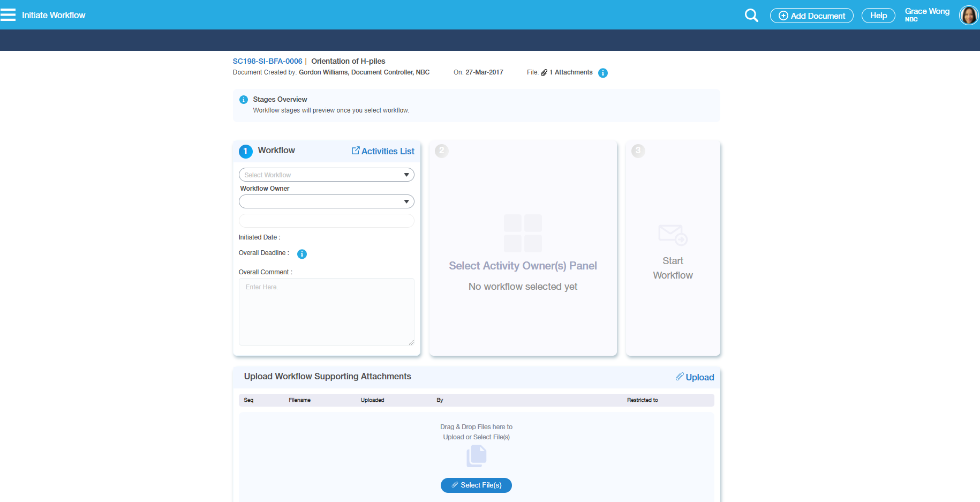Open document SC198-SI-BFA-0006 link
980x502 pixels.
tap(267, 61)
